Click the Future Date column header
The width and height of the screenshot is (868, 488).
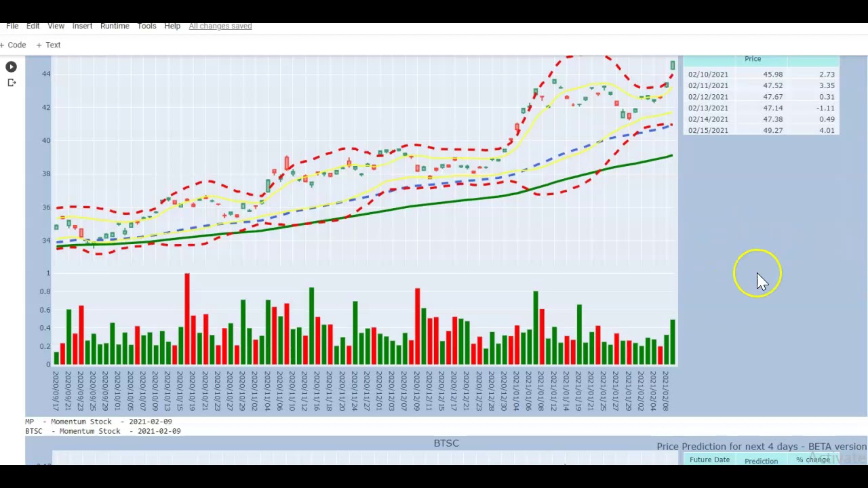pyautogui.click(x=709, y=460)
